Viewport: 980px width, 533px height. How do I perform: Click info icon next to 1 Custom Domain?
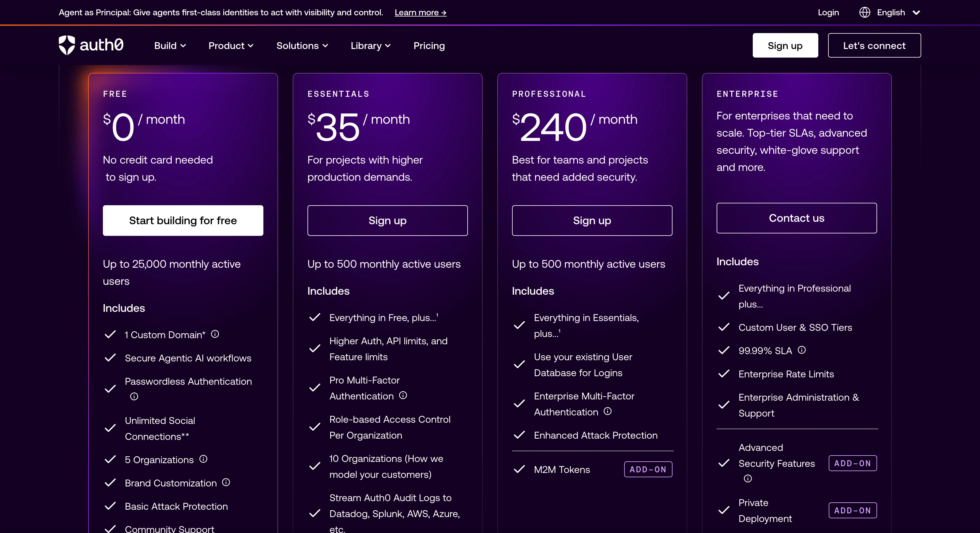[215, 334]
